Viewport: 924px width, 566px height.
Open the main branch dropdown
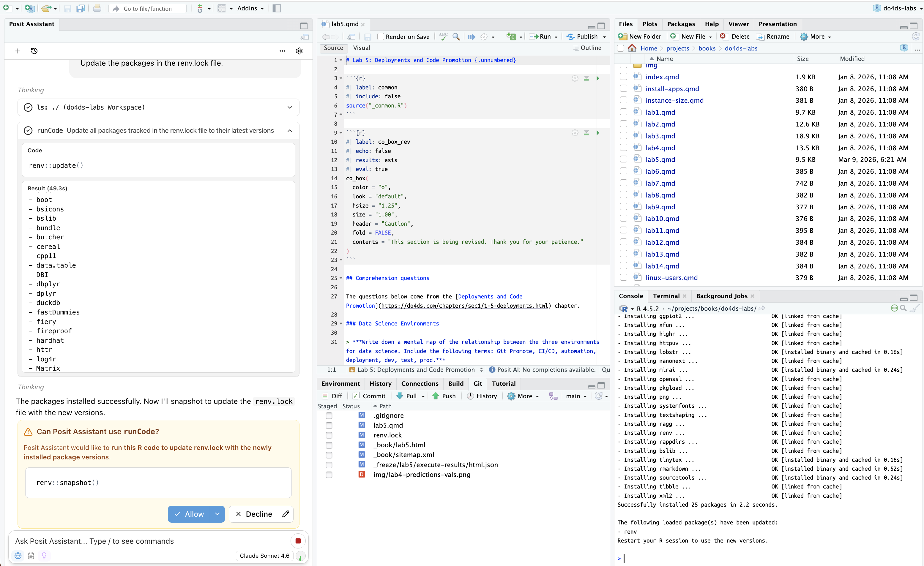pos(576,396)
